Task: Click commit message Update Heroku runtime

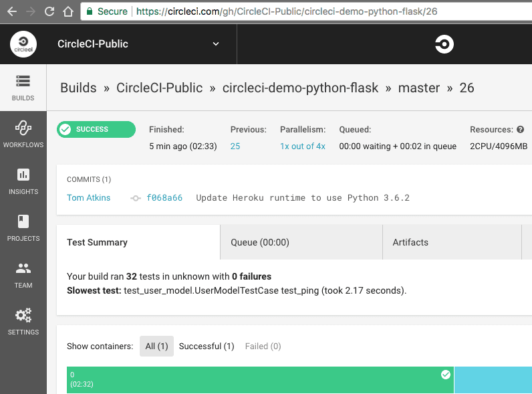Action: (303, 198)
